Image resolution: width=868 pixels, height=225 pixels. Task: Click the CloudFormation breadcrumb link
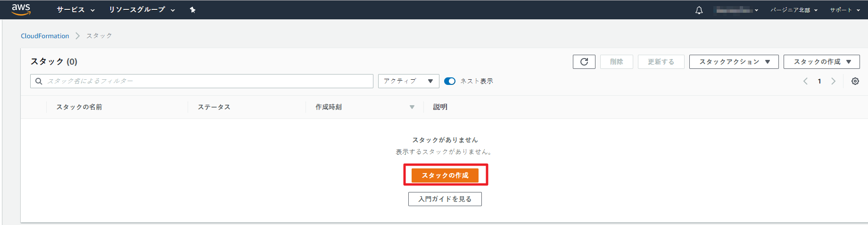pyautogui.click(x=45, y=36)
